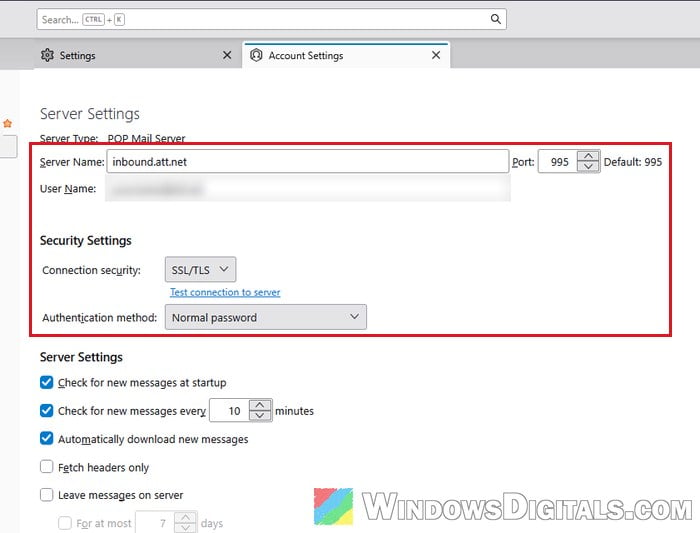This screenshot has width=700, height=533.
Task: Toggle Check for new messages every checkbox
Action: [46, 411]
